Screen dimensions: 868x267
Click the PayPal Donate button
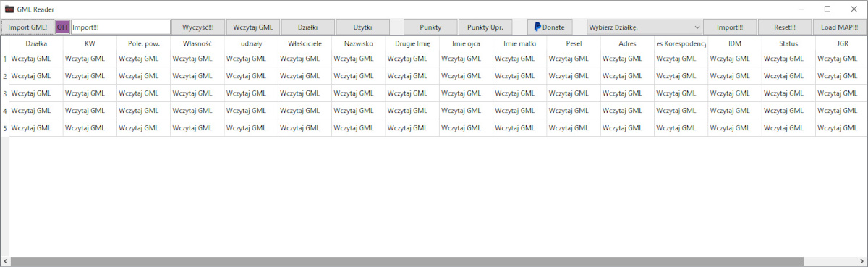pos(549,27)
